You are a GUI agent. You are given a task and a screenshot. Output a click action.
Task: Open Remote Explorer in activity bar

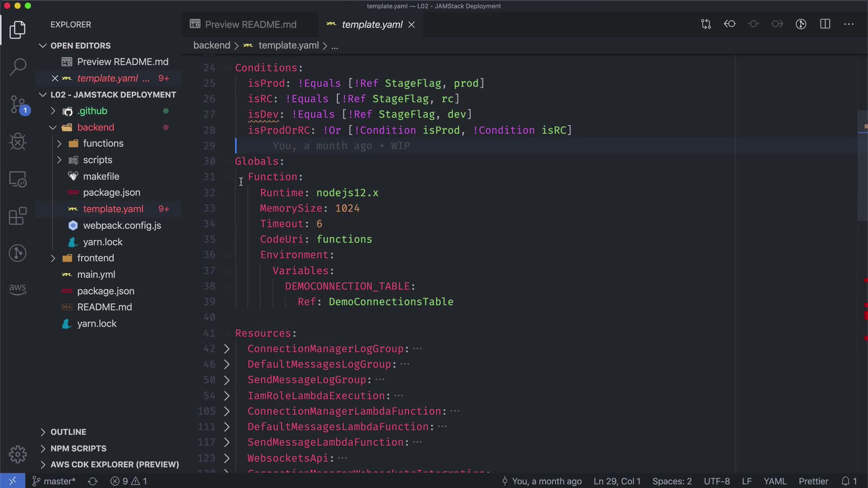pyautogui.click(x=18, y=179)
